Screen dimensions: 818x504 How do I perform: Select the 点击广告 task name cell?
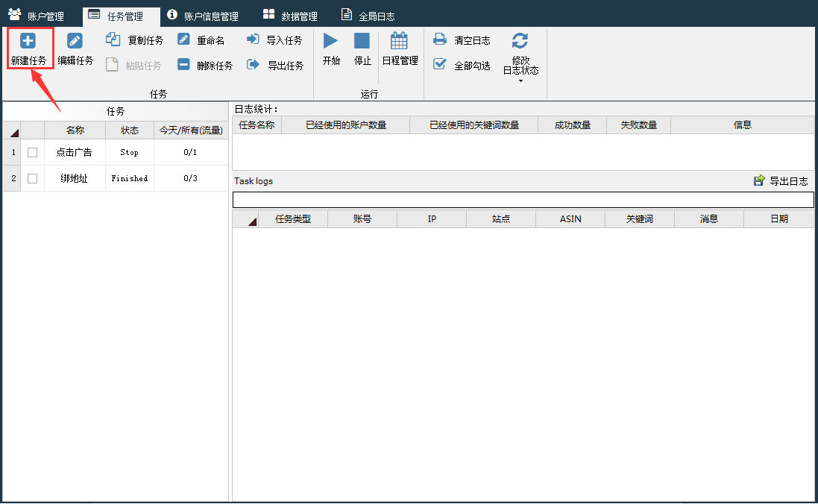tap(75, 152)
